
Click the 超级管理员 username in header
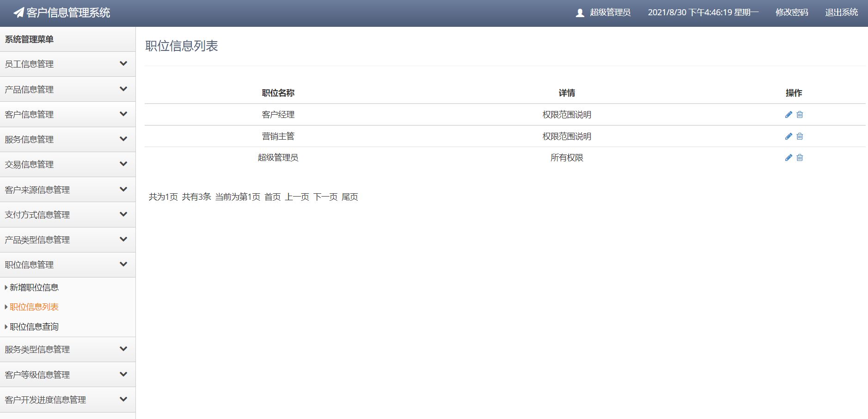(x=610, y=12)
